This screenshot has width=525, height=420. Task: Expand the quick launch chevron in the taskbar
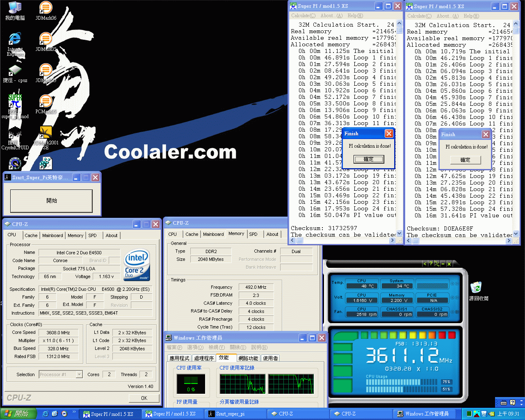74,412
